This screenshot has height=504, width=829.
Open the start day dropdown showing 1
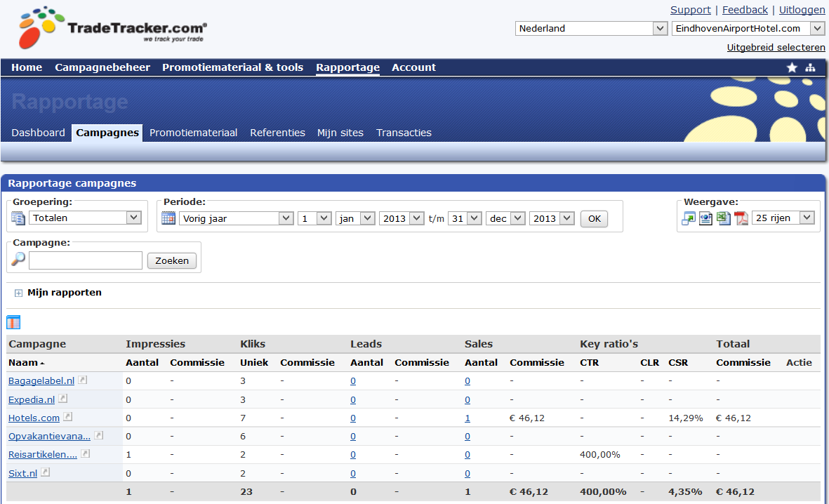(x=314, y=218)
